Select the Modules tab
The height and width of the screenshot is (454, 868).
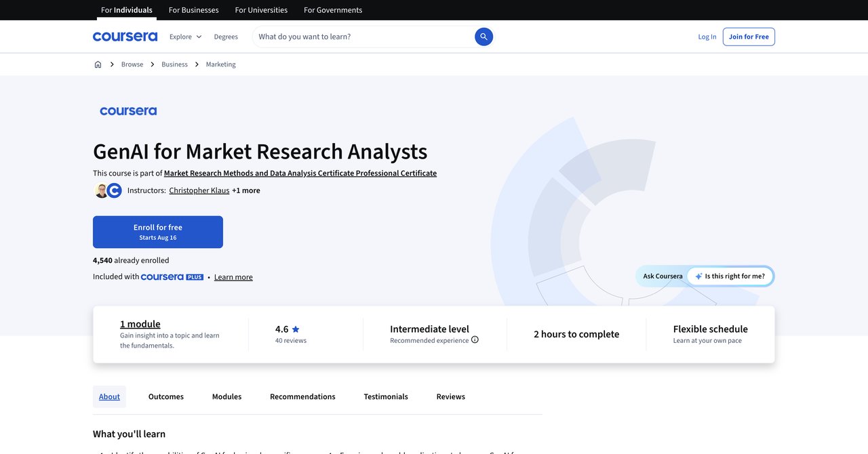click(226, 397)
